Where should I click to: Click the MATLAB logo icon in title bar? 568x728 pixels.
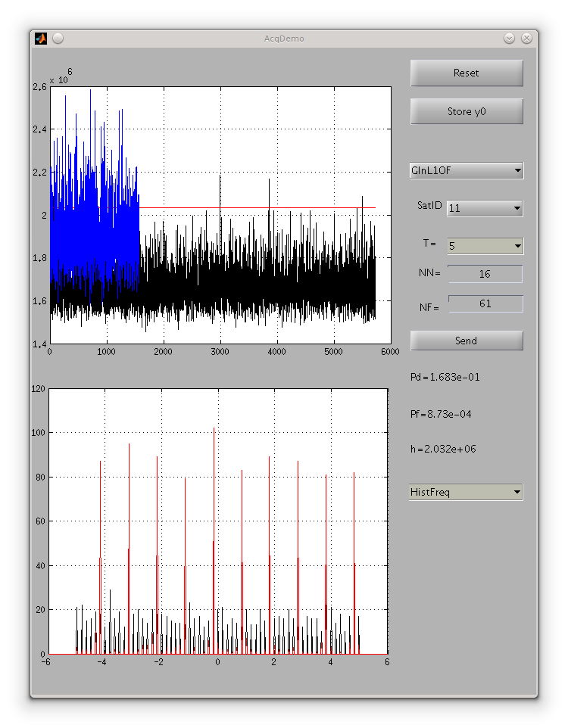click(x=41, y=39)
